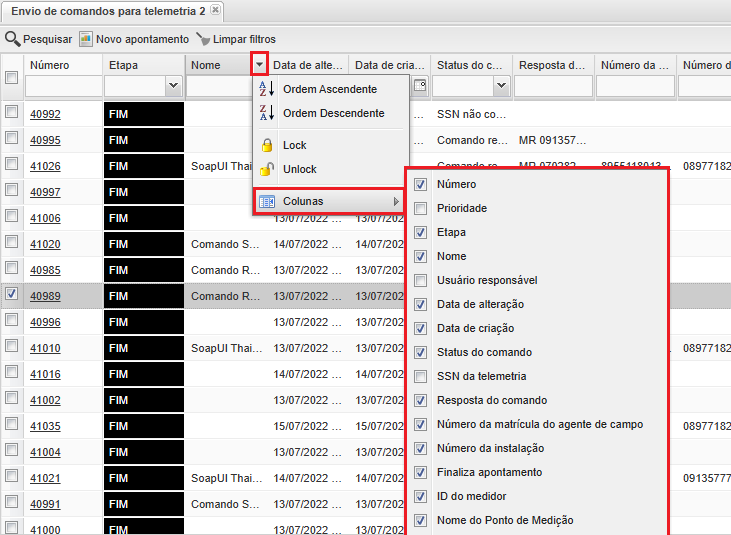Enable the Usuário responsável column checkbox
731x535 pixels.
point(421,280)
